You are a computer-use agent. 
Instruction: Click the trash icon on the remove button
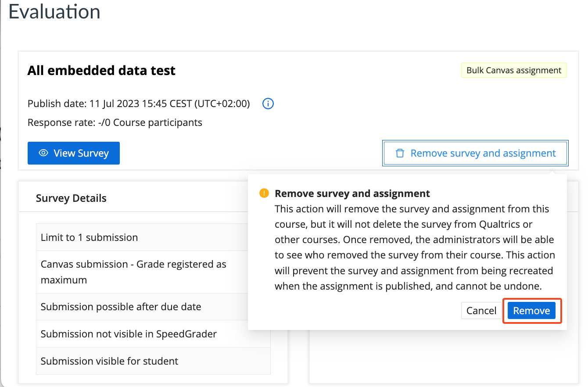tap(400, 153)
